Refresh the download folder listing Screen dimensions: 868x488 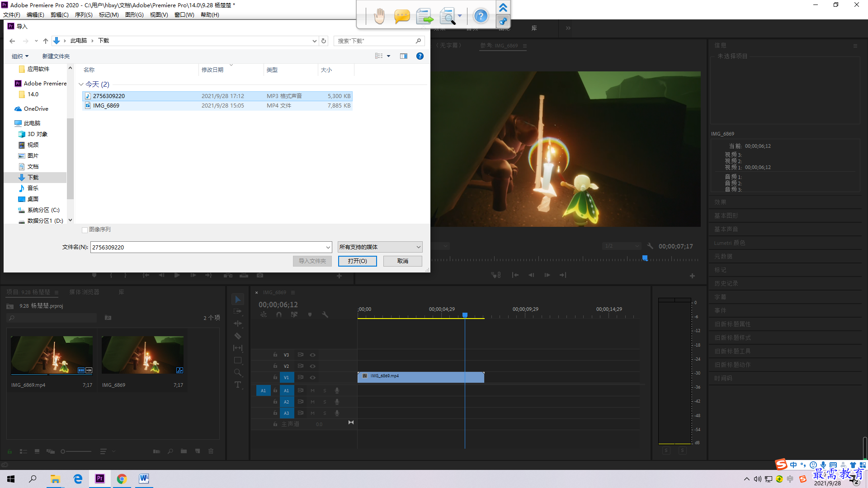[324, 41]
